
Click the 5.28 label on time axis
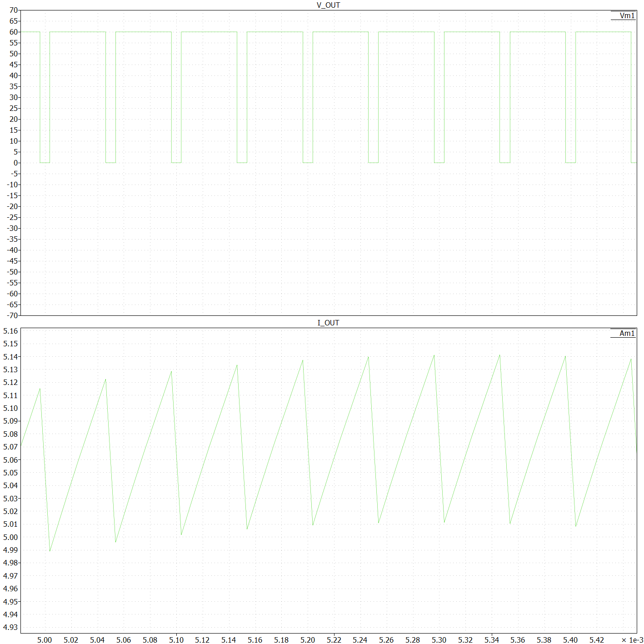pos(413,640)
